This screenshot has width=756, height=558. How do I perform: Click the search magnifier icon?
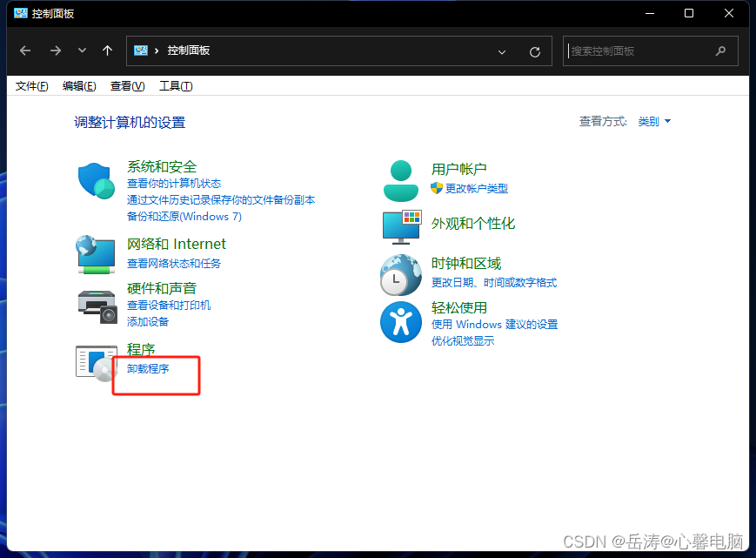click(720, 50)
